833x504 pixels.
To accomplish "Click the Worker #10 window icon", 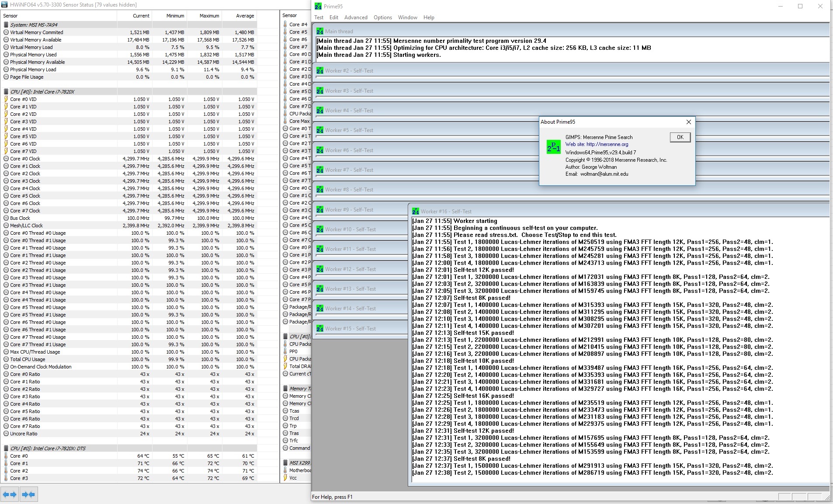I will pos(320,229).
